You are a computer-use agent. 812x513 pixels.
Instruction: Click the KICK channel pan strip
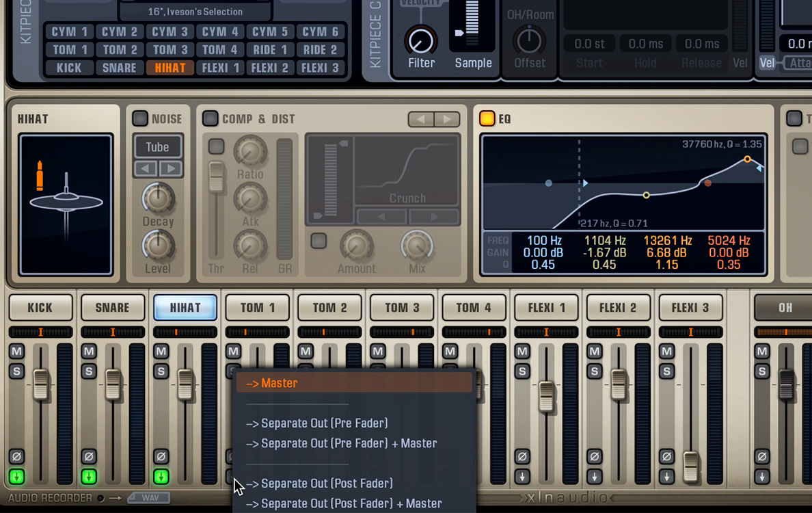(x=40, y=332)
